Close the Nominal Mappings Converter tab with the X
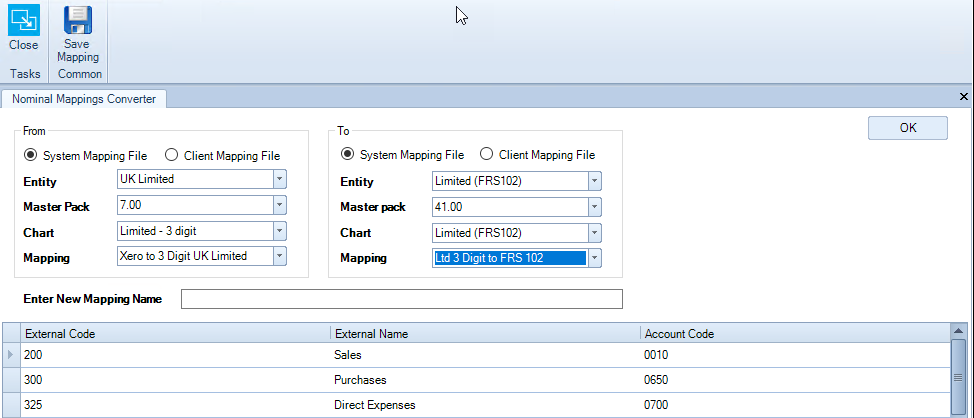Screen dimensions: 974x418 964,96
